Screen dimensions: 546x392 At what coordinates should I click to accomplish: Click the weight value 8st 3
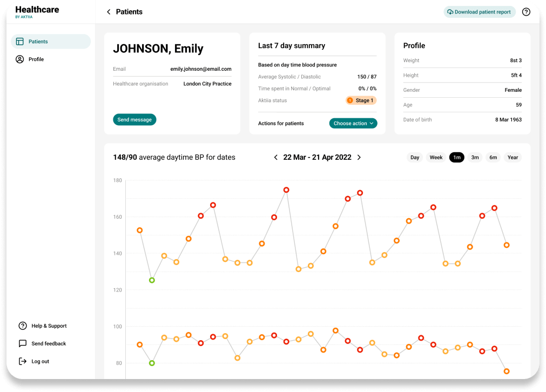pyautogui.click(x=516, y=60)
